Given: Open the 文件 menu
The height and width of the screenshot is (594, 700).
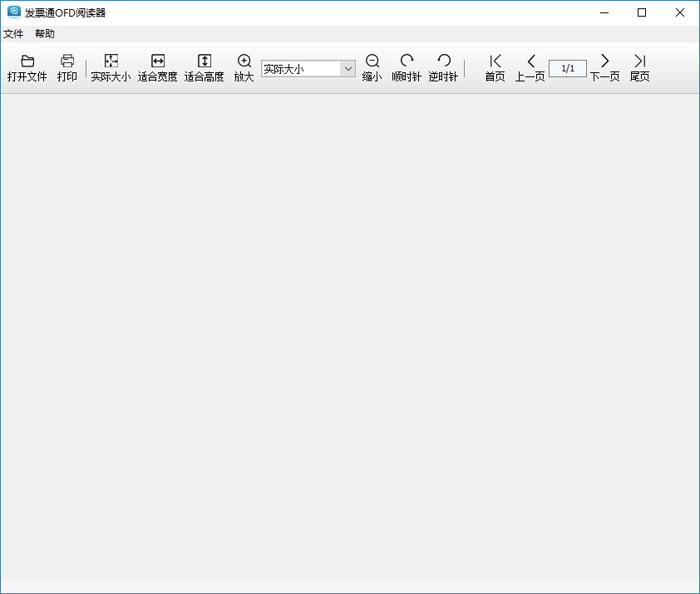Looking at the screenshot, I should 13,34.
